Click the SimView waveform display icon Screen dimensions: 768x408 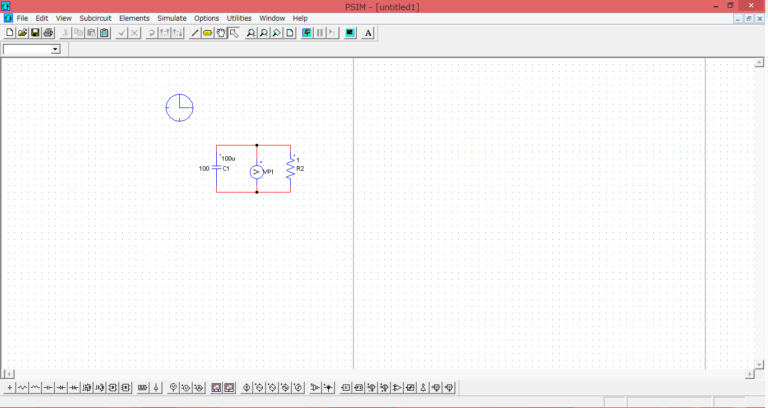pyautogui.click(x=350, y=33)
